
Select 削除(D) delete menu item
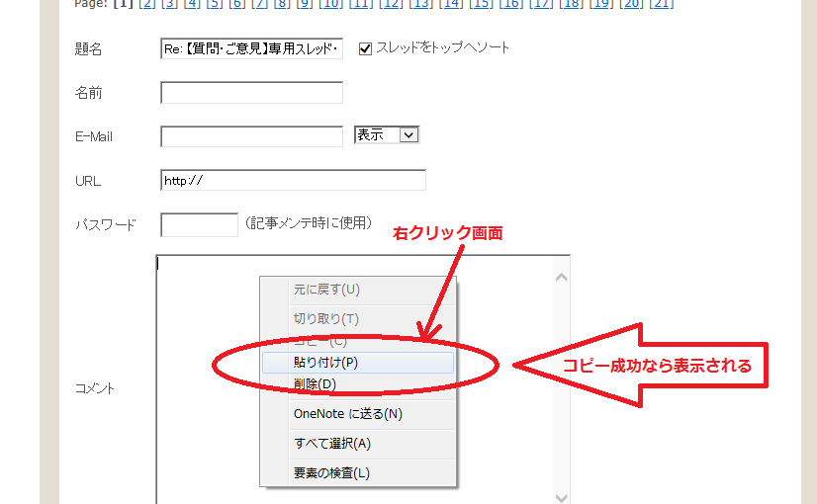(358, 384)
